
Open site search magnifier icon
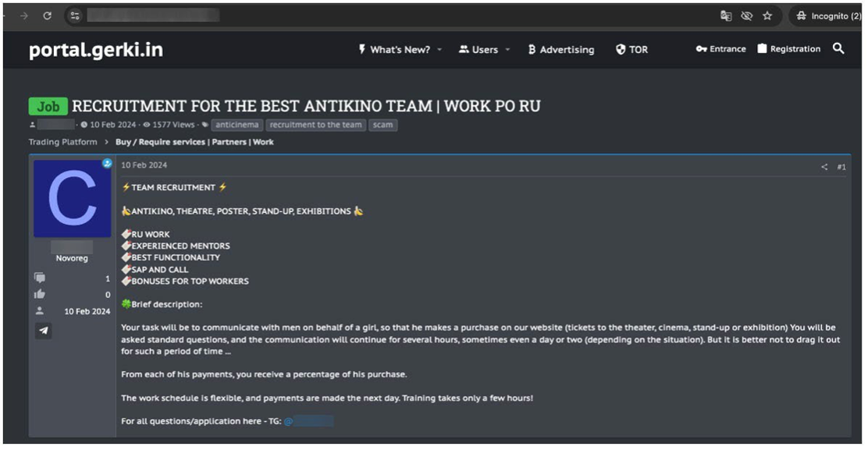838,48
